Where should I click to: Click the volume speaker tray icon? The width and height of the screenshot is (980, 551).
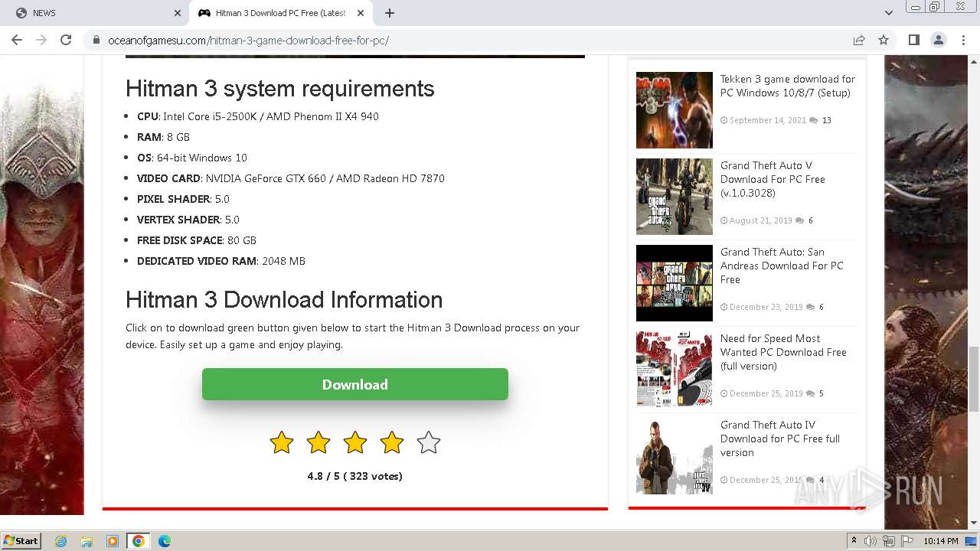click(871, 541)
